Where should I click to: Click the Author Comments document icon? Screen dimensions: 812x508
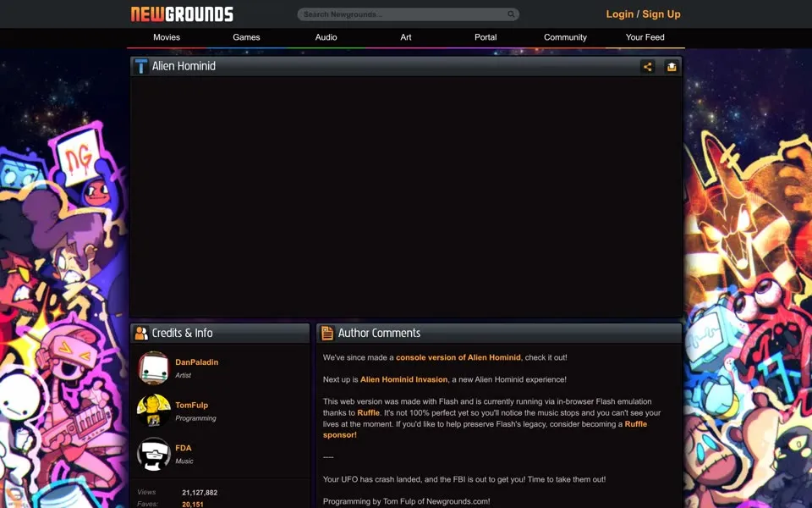327,333
